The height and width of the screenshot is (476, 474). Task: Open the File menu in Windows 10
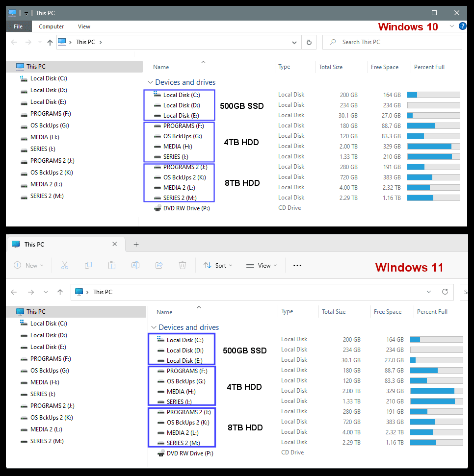click(18, 26)
